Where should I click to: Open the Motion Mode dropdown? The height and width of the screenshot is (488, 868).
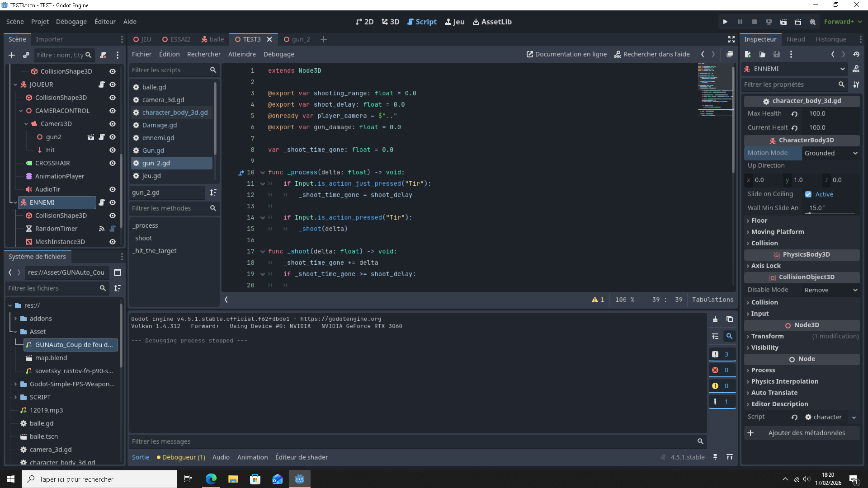click(830, 153)
